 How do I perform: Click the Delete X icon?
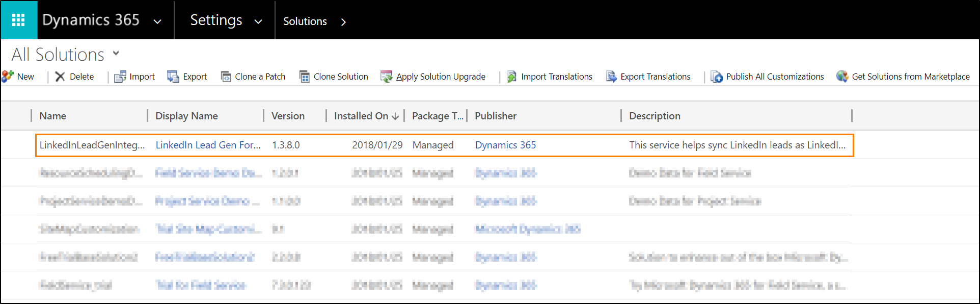(60, 77)
